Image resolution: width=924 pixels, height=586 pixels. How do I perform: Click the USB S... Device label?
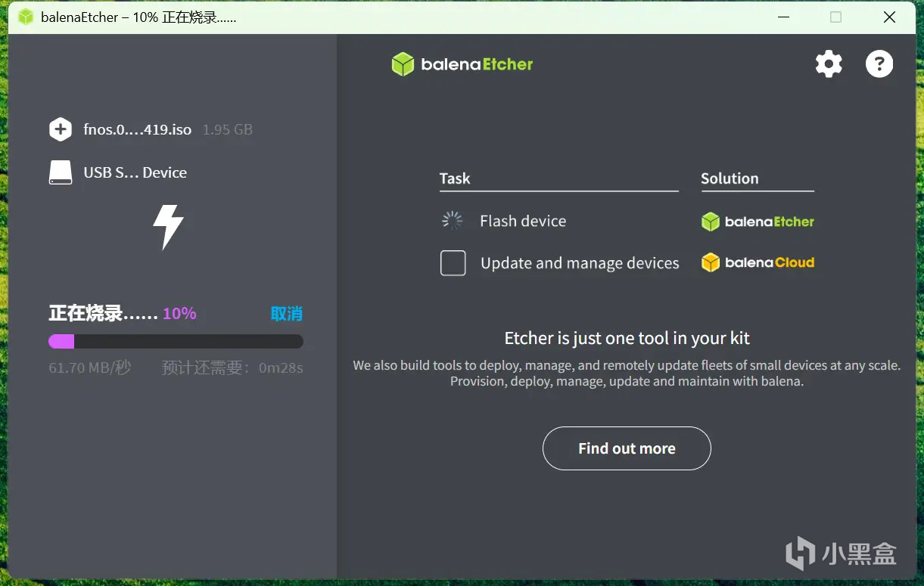click(135, 172)
